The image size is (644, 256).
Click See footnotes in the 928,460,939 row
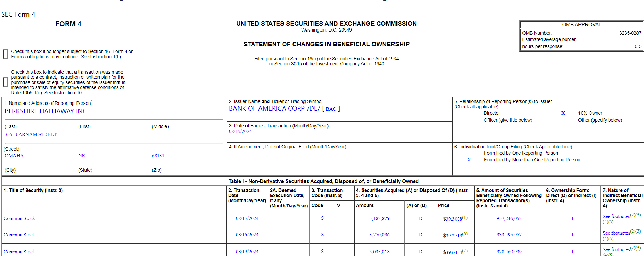pyautogui.click(x=616, y=249)
